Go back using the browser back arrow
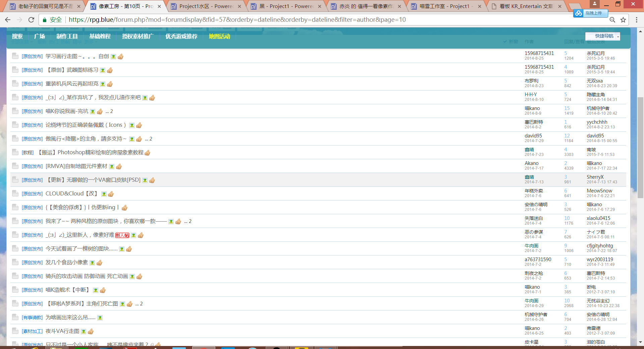 pos(8,20)
